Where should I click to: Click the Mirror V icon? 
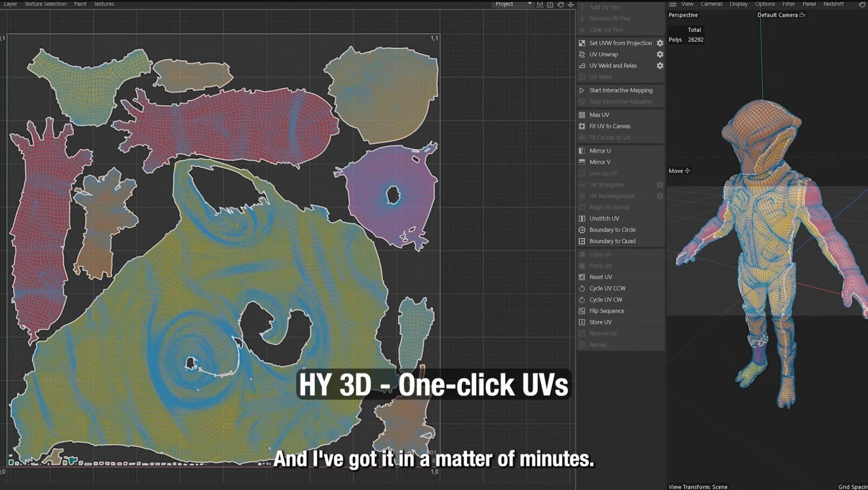point(582,162)
